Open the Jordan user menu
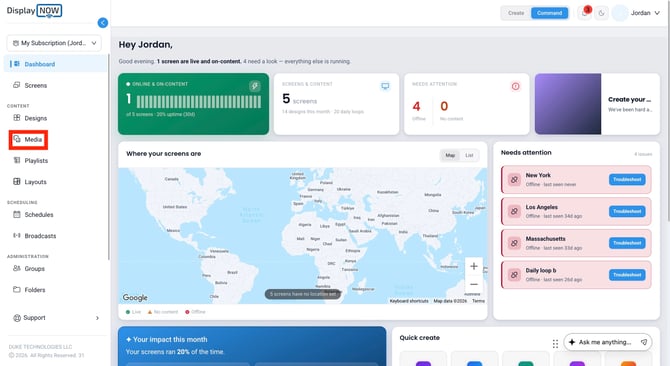Viewport: 670px width, 366px height. 637,13
